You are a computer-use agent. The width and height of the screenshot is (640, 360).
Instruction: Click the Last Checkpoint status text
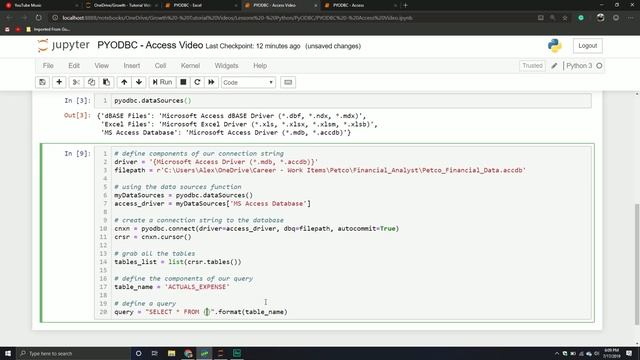[253, 46]
